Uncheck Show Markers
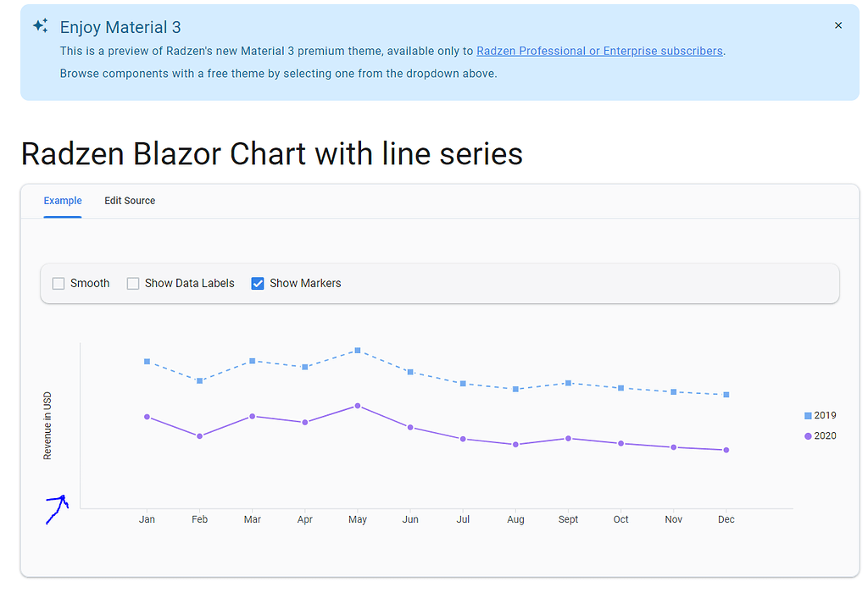The width and height of the screenshot is (868, 593). [257, 283]
